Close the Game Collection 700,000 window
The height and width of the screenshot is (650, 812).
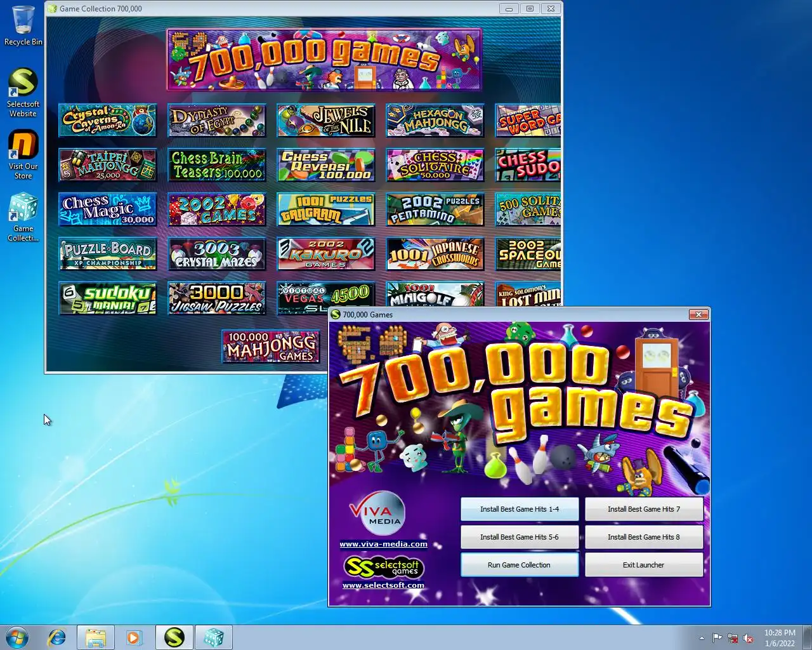click(551, 8)
